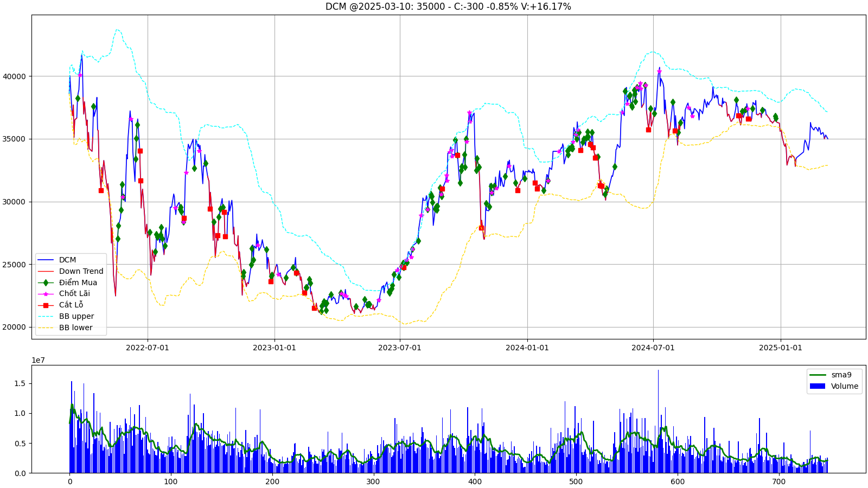Click the 2023-07-01 date axis label

pos(400,348)
